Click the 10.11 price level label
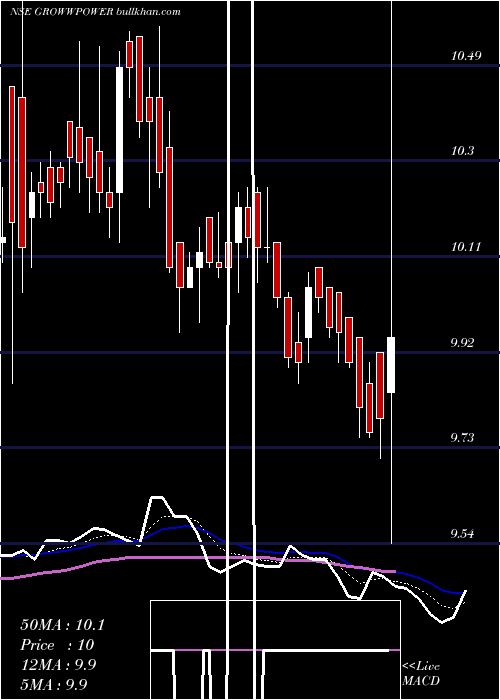The image size is (500, 700). pyautogui.click(x=466, y=246)
